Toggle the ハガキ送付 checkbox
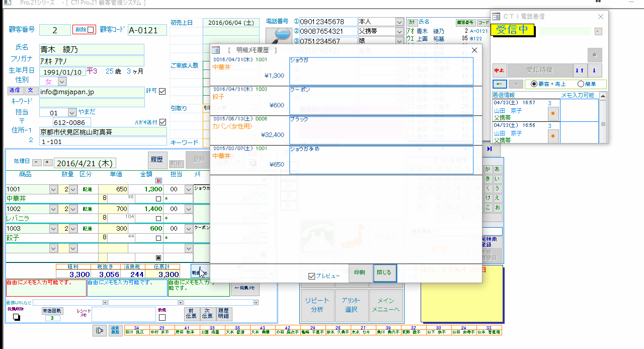The height and width of the screenshot is (349, 644). coord(163,122)
